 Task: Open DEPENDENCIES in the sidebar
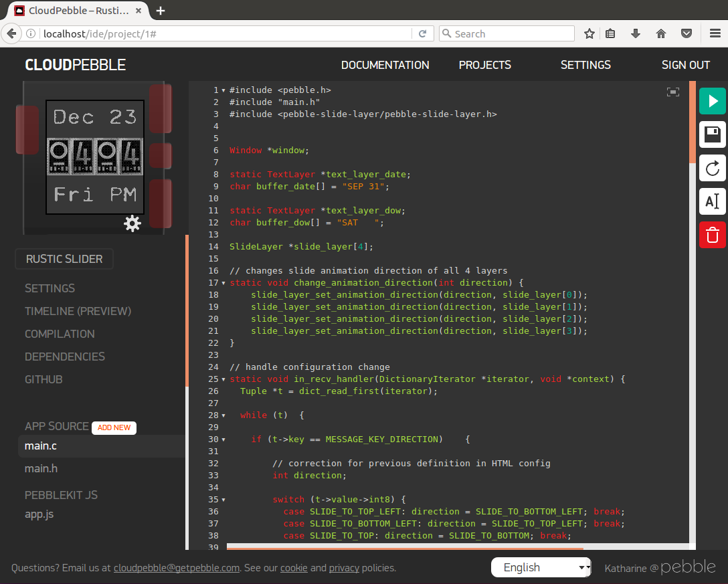pyautogui.click(x=64, y=357)
